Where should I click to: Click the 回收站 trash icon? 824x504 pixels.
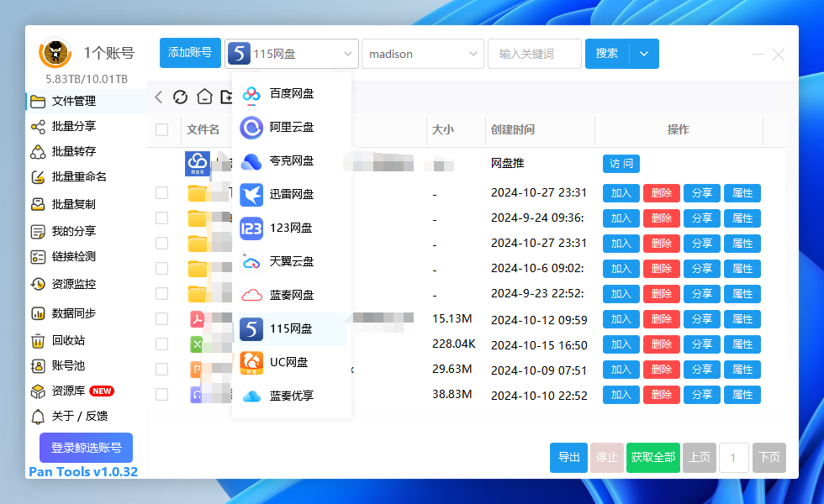click(38, 341)
